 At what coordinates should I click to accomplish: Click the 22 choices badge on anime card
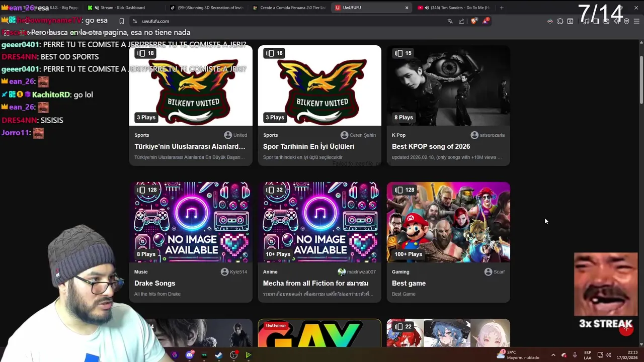pyautogui.click(x=403, y=326)
